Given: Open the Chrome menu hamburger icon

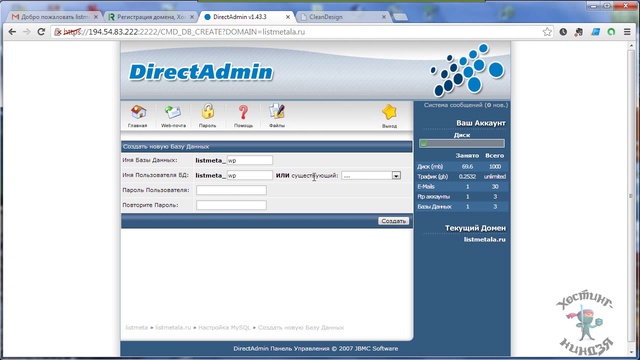Looking at the screenshot, I should pyautogui.click(x=627, y=32).
